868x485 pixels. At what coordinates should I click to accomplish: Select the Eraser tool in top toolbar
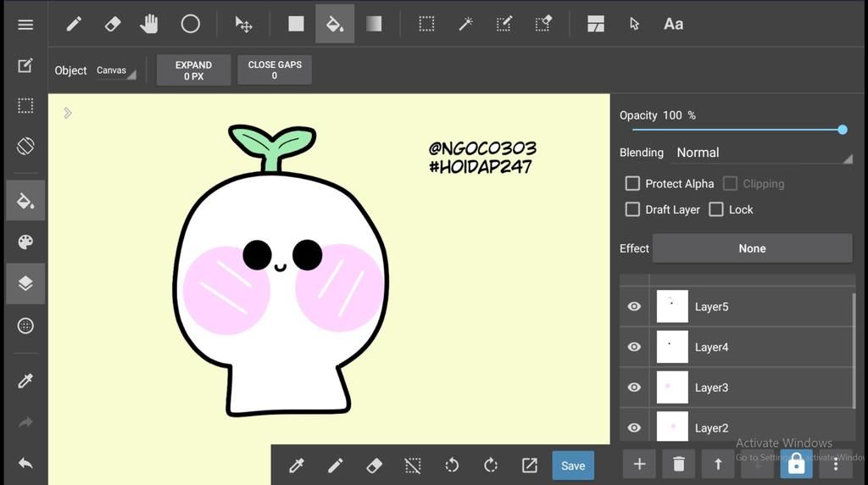pyautogui.click(x=113, y=24)
